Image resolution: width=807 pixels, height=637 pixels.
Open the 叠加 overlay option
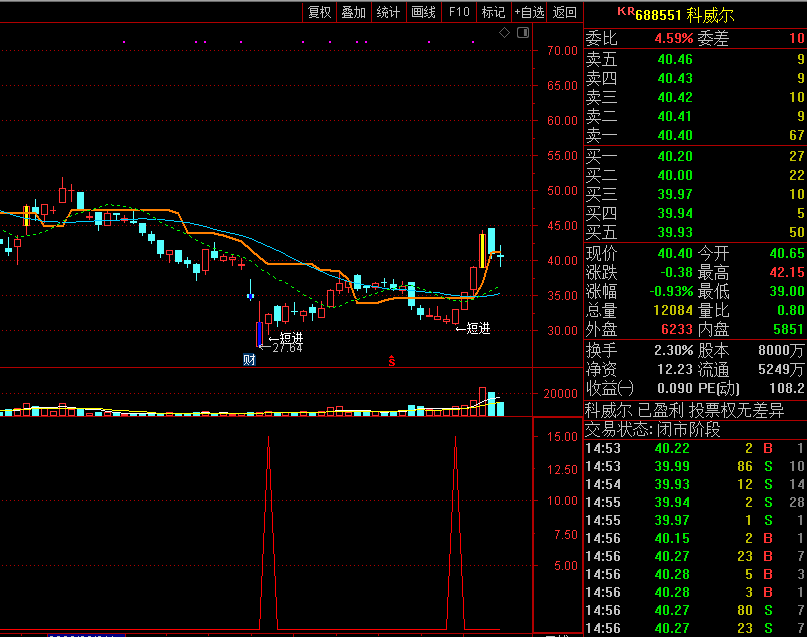(354, 12)
